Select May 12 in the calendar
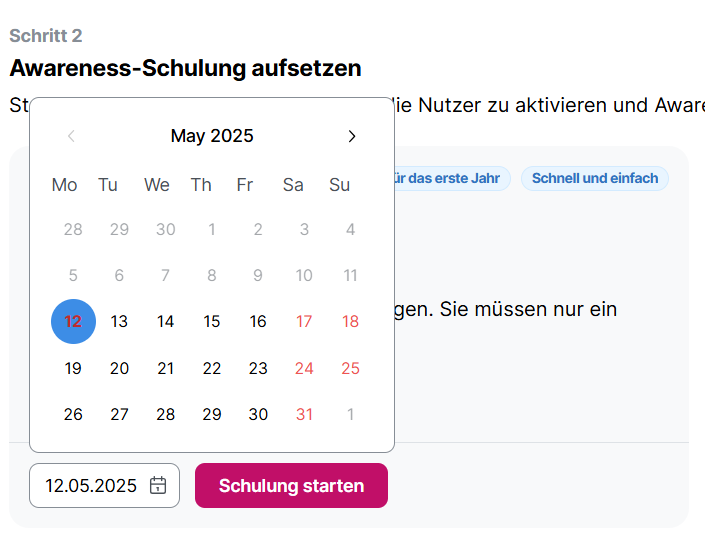705x553 pixels. 73,322
